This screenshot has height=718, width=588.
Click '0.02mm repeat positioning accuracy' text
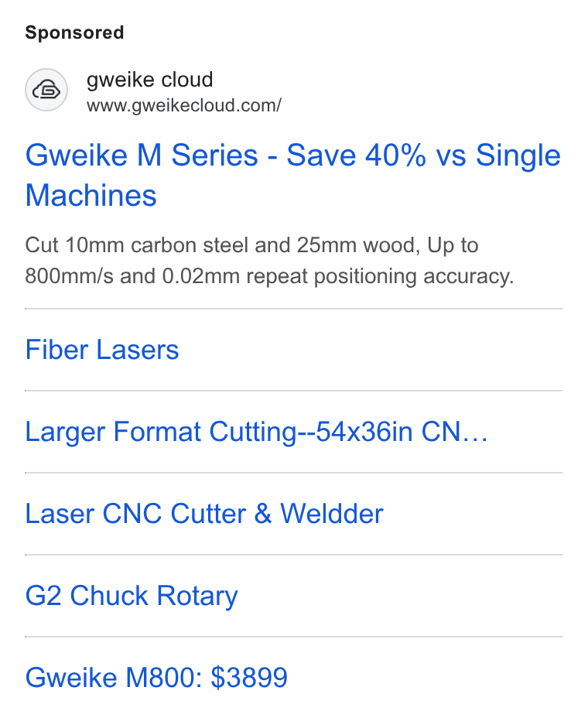point(338,276)
